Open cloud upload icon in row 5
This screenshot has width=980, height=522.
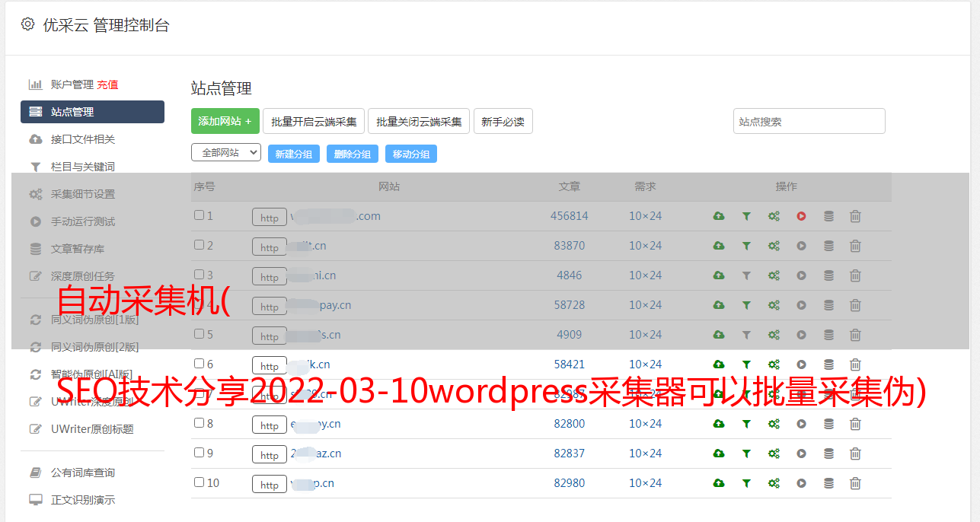coord(719,335)
